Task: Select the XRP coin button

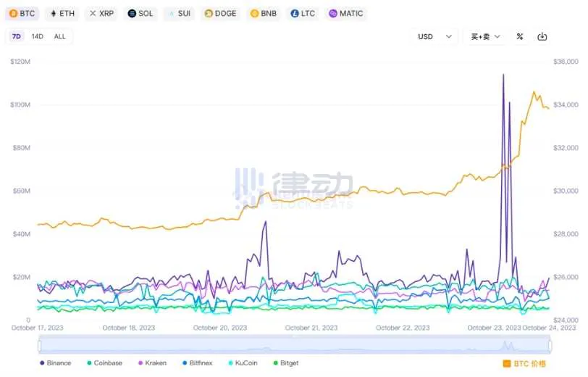Action: tap(101, 14)
